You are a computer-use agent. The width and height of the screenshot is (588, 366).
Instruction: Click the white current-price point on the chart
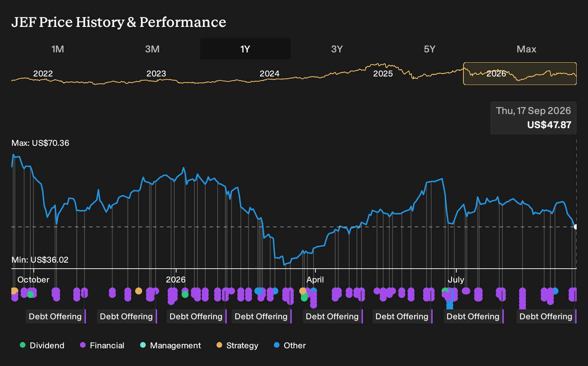[576, 227]
